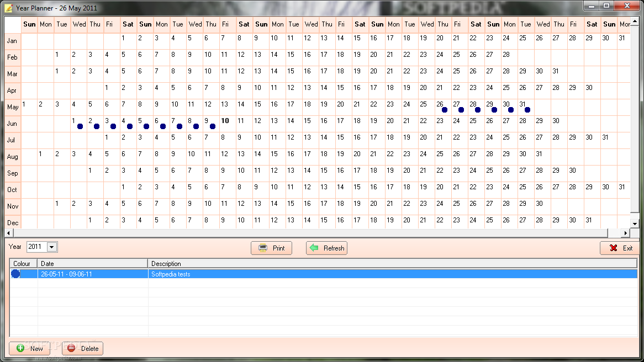Click the Description column header
This screenshot has height=362, width=644.
pos(392,263)
